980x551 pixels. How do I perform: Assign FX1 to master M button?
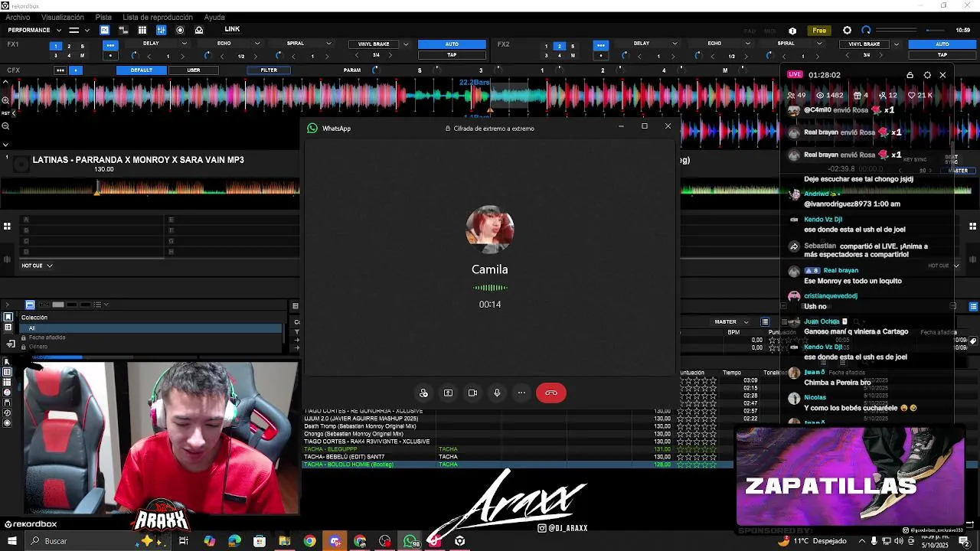pyautogui.click(x=83, y=56)
